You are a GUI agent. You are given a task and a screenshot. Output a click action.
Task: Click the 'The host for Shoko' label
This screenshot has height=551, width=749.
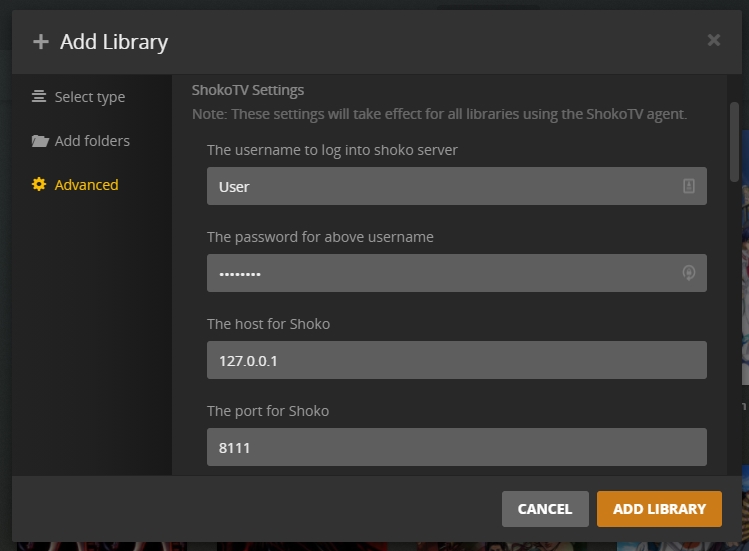(268, 324)
